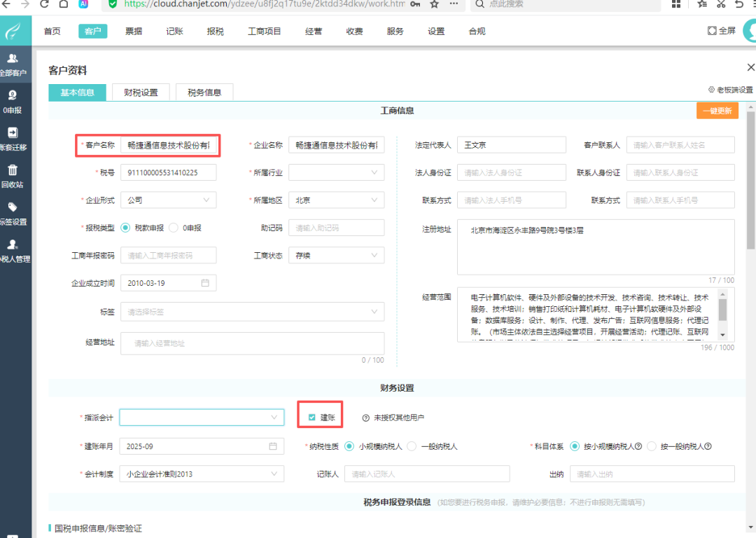This screenshot has width=756, height=538.
Task: Open the 会计制度 dropdown
Action: pyautogui.click(x=202, y=474)
